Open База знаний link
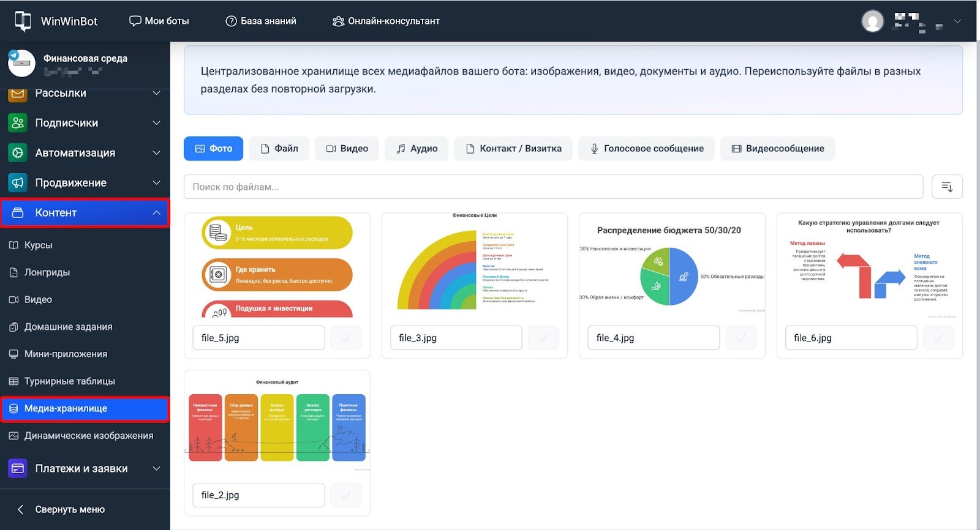Screen dimensions: 980x530 (x=261, y=21)
